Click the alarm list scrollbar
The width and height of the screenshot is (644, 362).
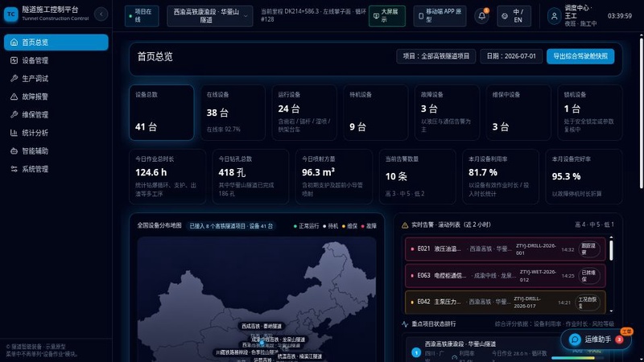(x=611, y=250)
